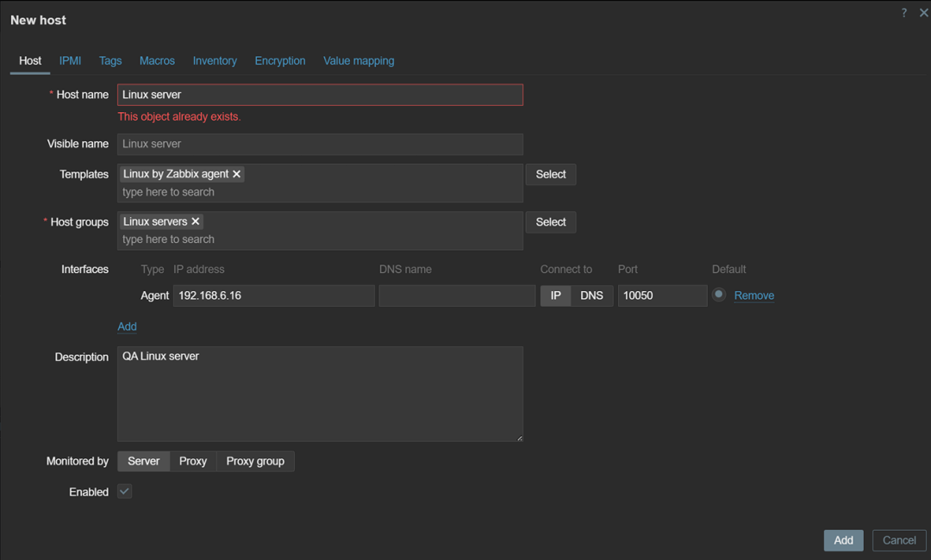Choose Proxy group for Monitored by

(x=255, y=461)
